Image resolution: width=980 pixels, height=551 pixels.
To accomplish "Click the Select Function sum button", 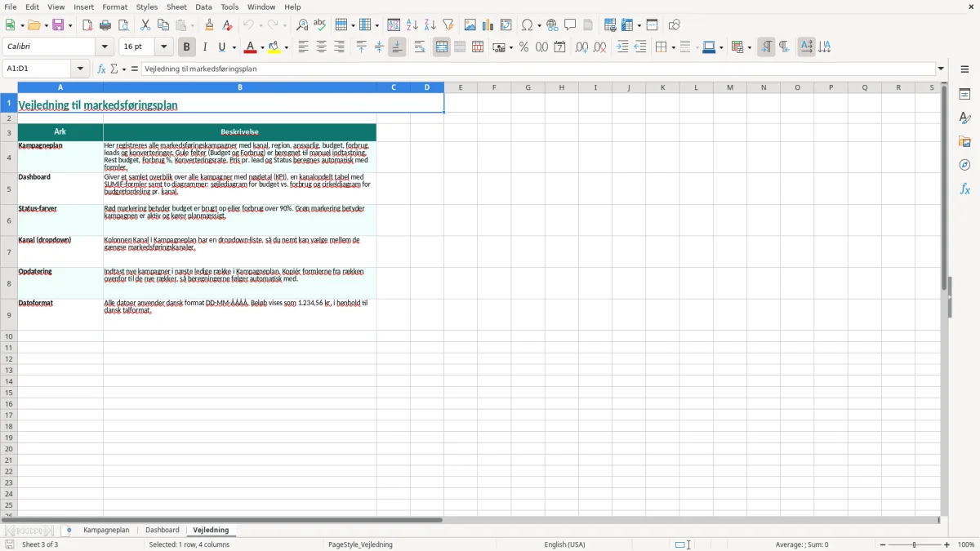I will coord(114,69).
